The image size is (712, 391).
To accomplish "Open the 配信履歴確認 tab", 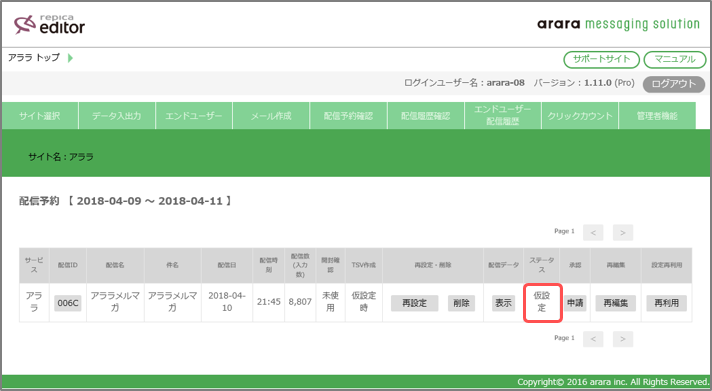I will (x=425, y=116).
